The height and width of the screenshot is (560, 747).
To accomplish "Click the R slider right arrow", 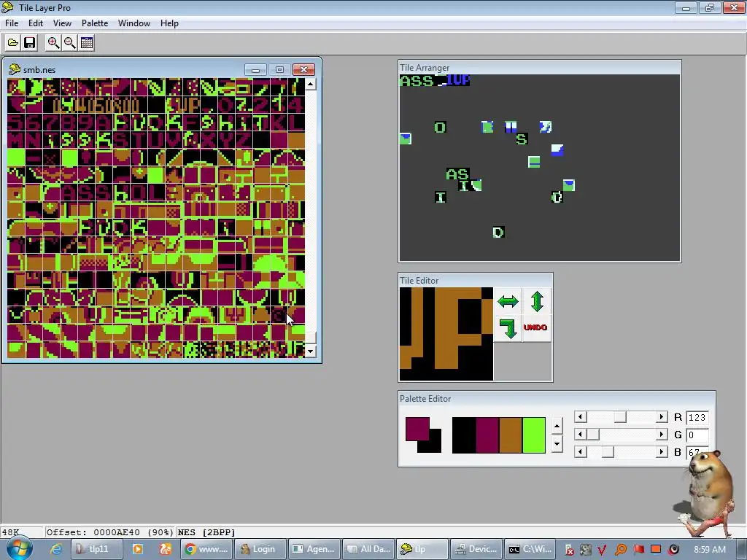I will coord(661,417).
